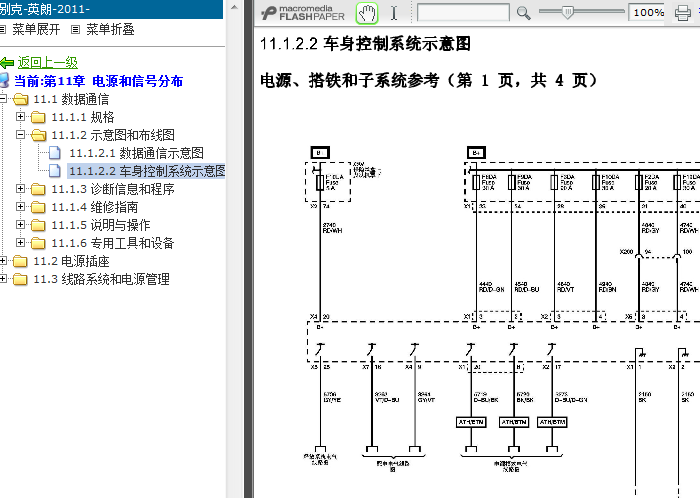The width and height of the screenshot is (700, 498).
Task: Click the left panel scroll-up arrow
Action: click(235, 7)
